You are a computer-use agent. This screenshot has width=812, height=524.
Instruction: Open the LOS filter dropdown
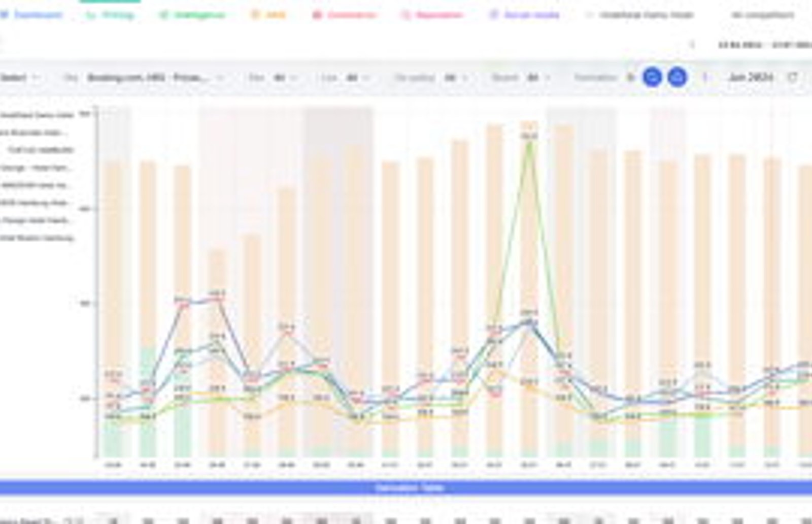(x=345, y=78)
